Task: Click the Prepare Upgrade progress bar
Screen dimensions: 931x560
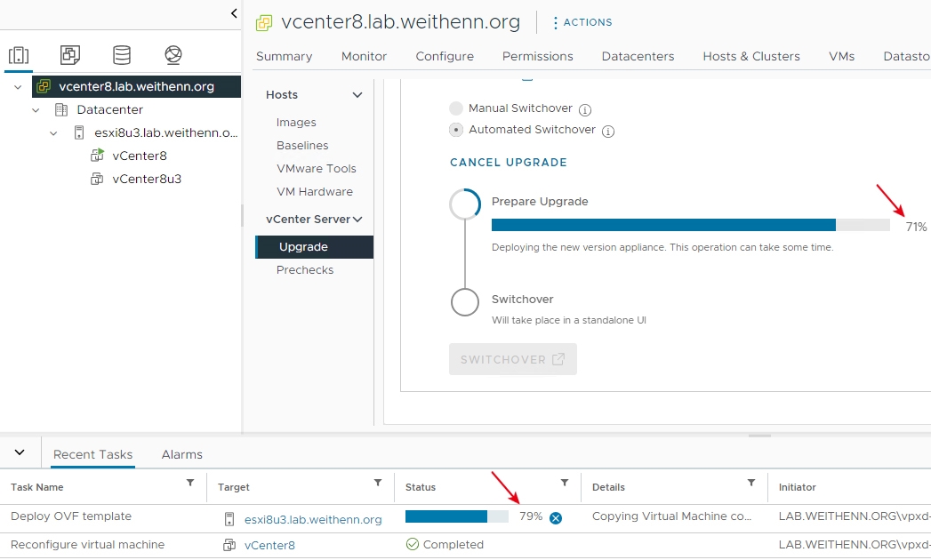Action: coord(691,225)
